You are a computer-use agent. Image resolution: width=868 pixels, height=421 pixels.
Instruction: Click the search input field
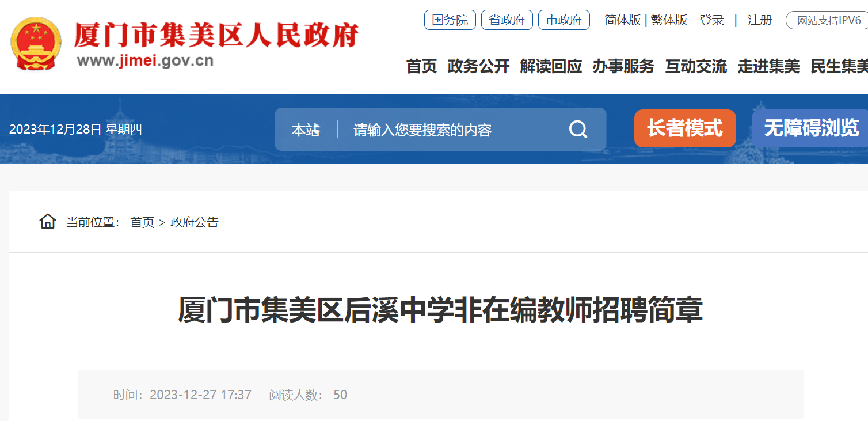pos(455,130)
